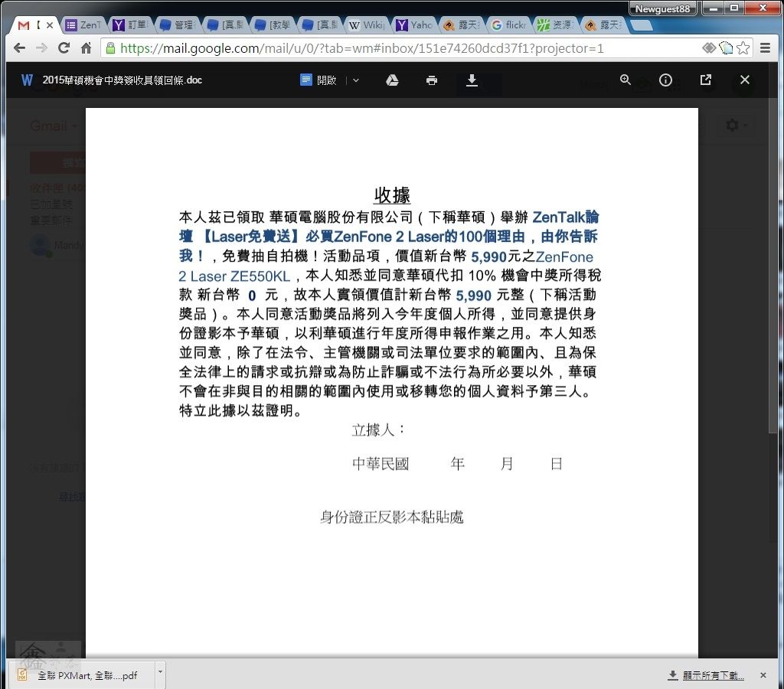Maximize the Chrome window
784x689 pixels.
pyautogui.click(x=734, y=8)
